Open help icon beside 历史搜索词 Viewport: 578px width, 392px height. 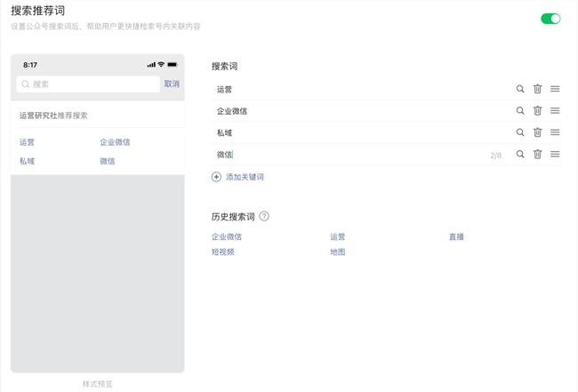[264, 216]
